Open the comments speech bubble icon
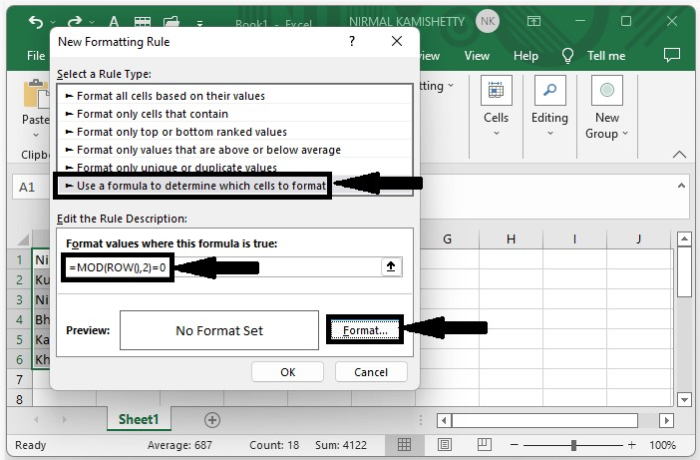700x460 pixels. (x=672, y=55)
